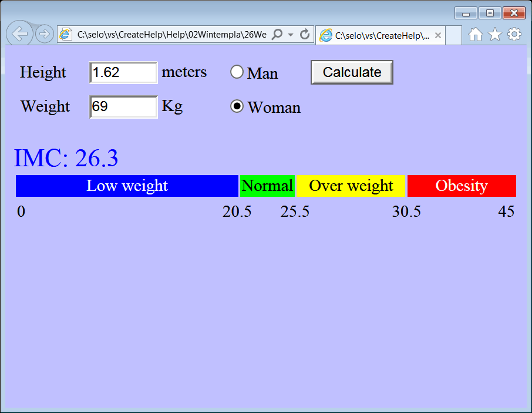
Task: Go forward with the Forward arrow button
Action: click(45, 34)
